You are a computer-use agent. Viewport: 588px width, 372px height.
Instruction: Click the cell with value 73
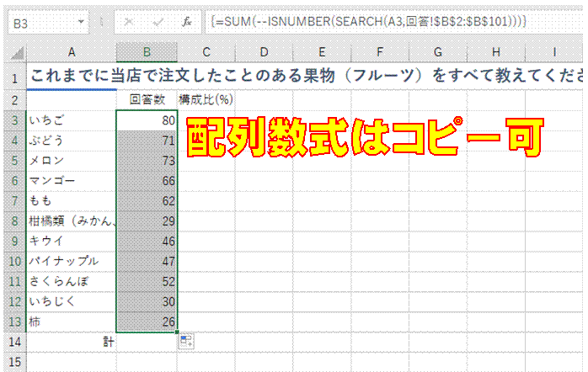[x=147, y=161]
